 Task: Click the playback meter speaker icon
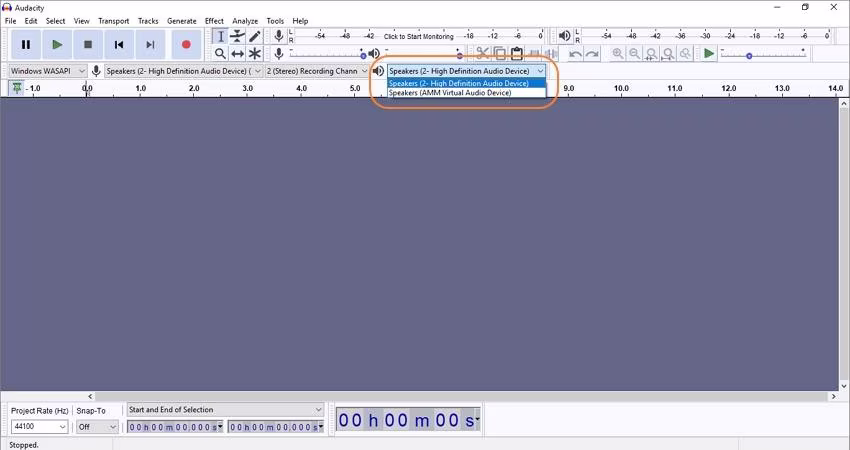click(x=565, y=36)
